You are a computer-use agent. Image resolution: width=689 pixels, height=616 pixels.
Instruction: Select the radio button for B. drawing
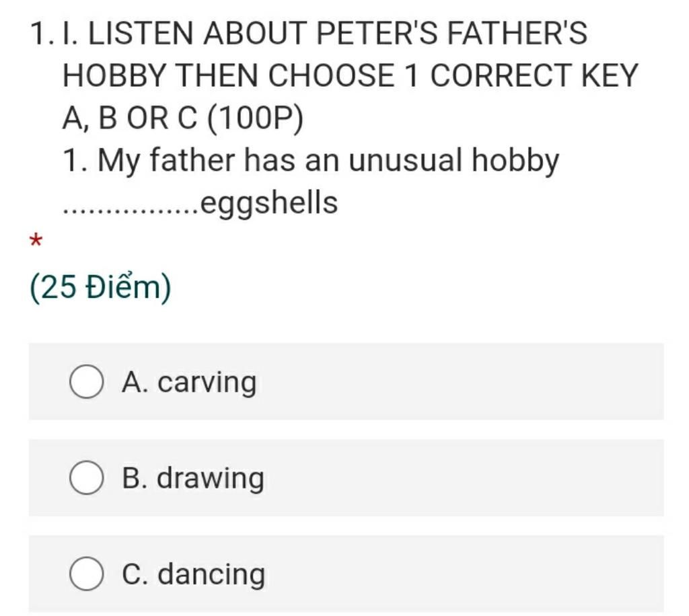click(x=87, y=478)
